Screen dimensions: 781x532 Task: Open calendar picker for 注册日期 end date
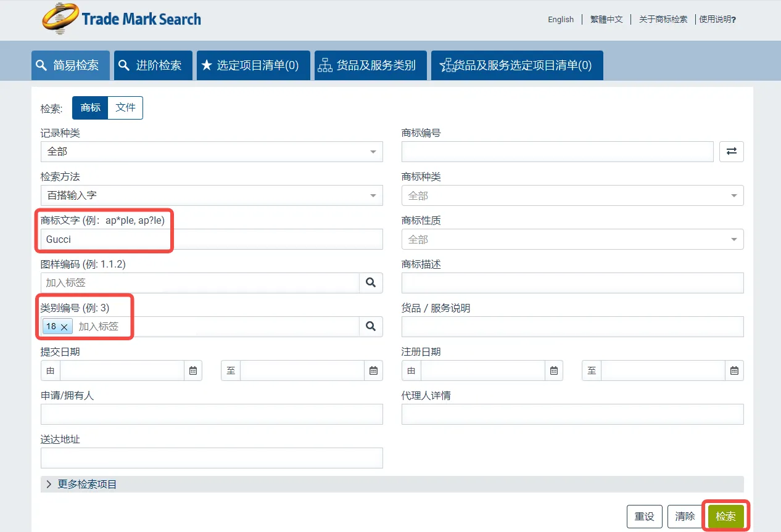click(734, 370)
